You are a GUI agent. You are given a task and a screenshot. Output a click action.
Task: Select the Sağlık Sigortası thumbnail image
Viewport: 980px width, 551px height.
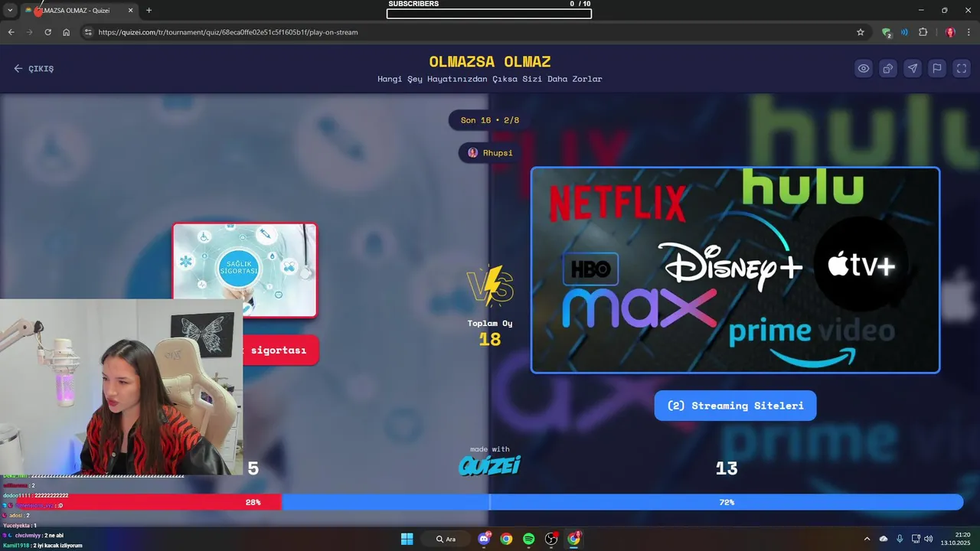click(x=245, y=270)
